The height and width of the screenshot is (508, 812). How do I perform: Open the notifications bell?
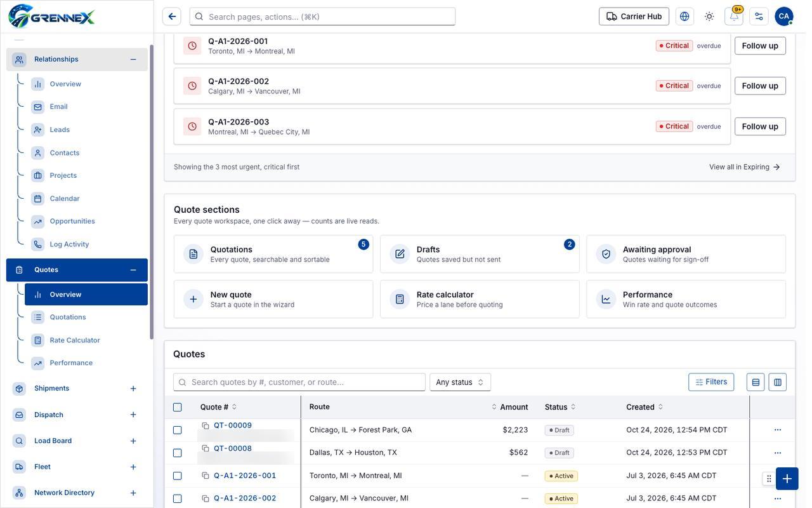click(x=734, y=17)
